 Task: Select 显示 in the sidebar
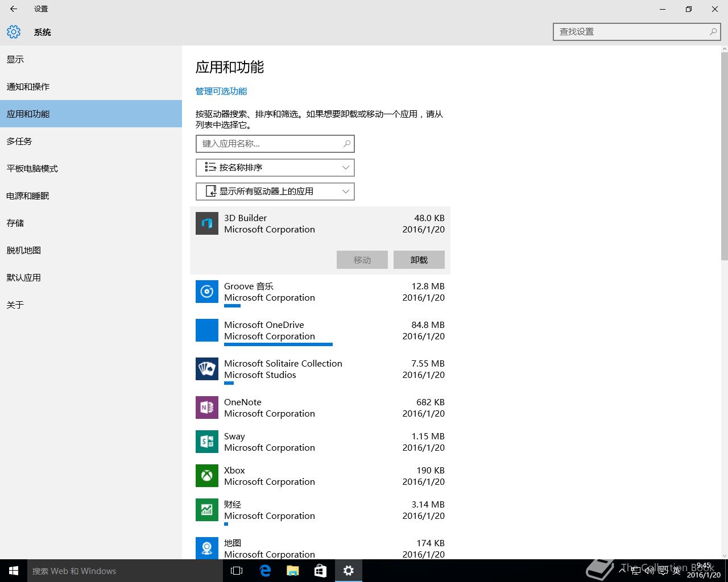[x=91, y=59]
